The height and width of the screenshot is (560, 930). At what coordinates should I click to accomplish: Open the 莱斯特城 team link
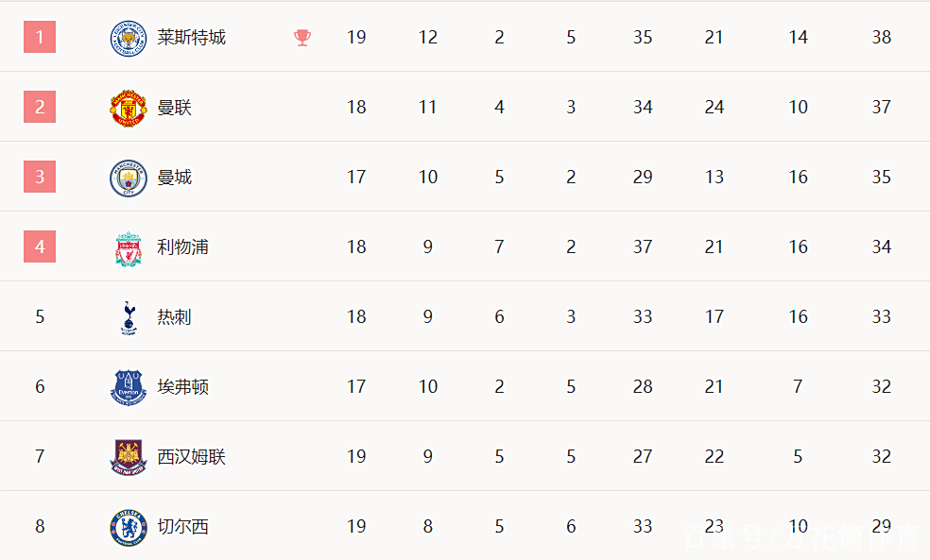pyautogui.click(x=192, y=38)
